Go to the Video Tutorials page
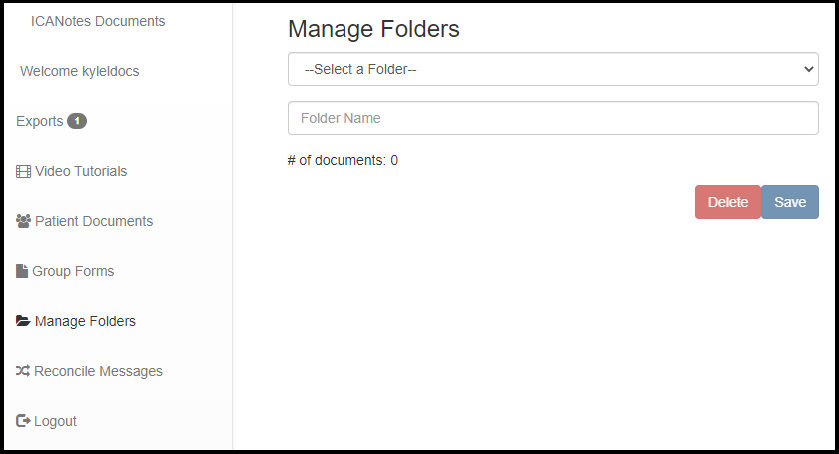This screenshot has width=839, height=454. coord(81,171)
